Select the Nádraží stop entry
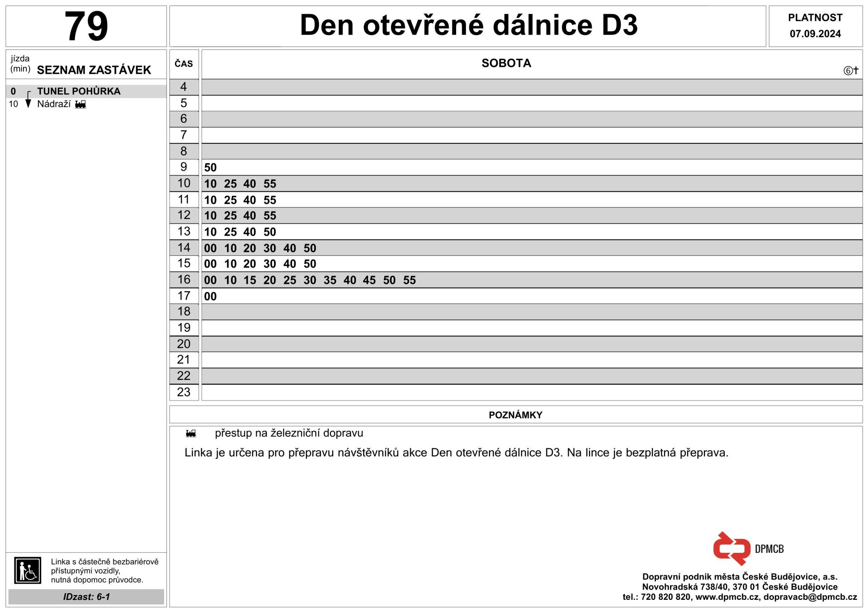868x613 pixels. pyautogui.click(x=54, y=104)
